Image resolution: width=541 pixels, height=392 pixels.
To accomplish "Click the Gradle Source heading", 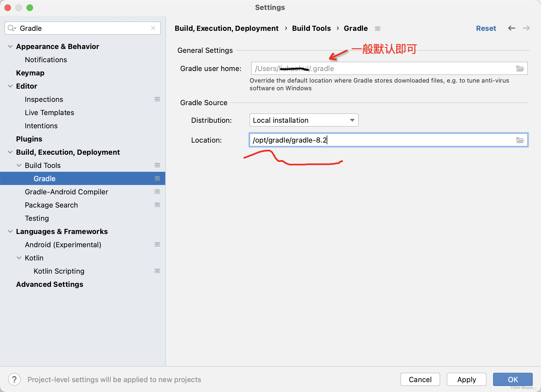I will coord(204,103).
